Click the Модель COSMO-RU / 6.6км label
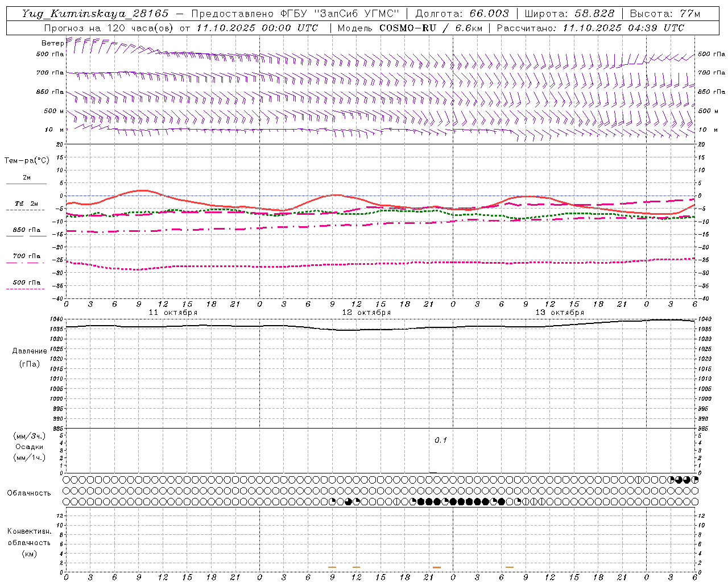 (409, 28)
